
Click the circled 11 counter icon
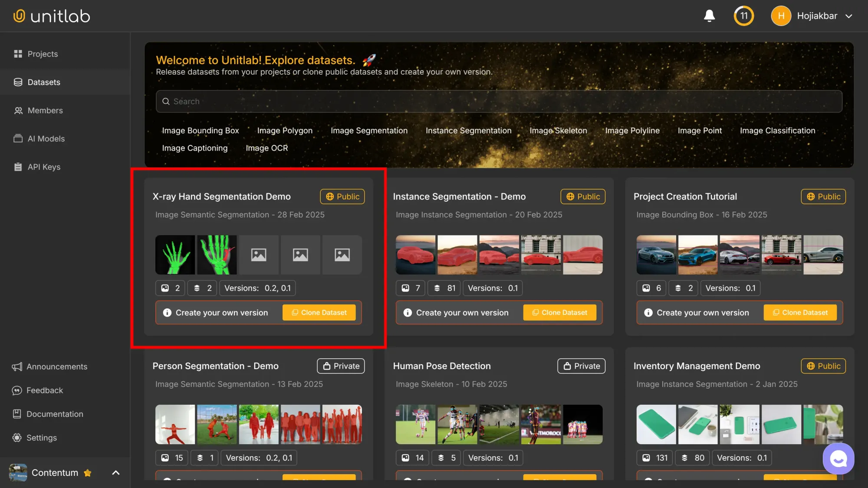click(x=743, y=16)
